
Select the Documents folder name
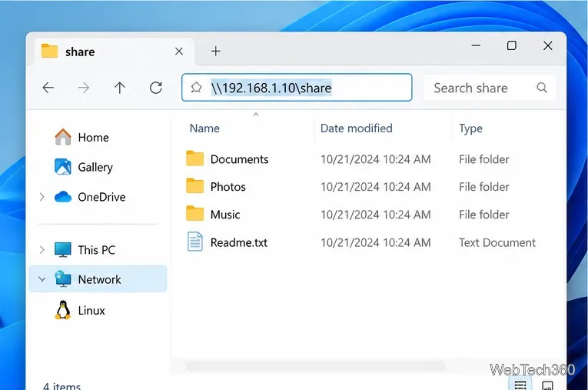(239, 159)
